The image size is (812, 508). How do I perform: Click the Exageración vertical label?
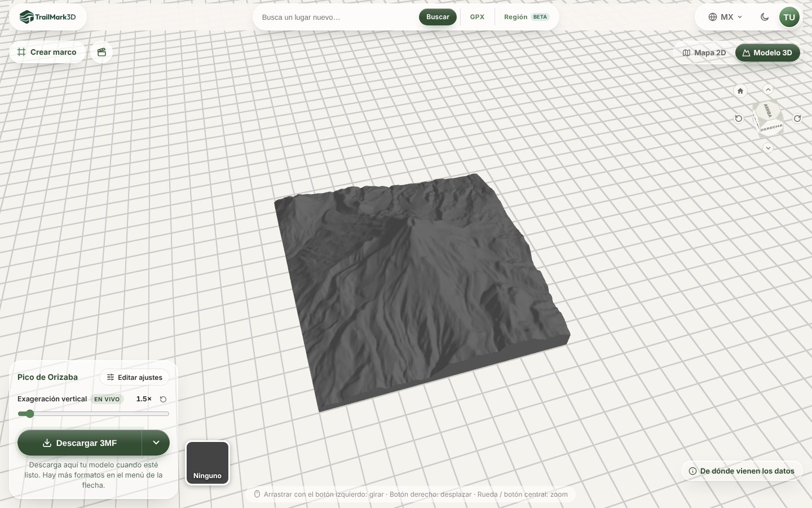(52, 399)
